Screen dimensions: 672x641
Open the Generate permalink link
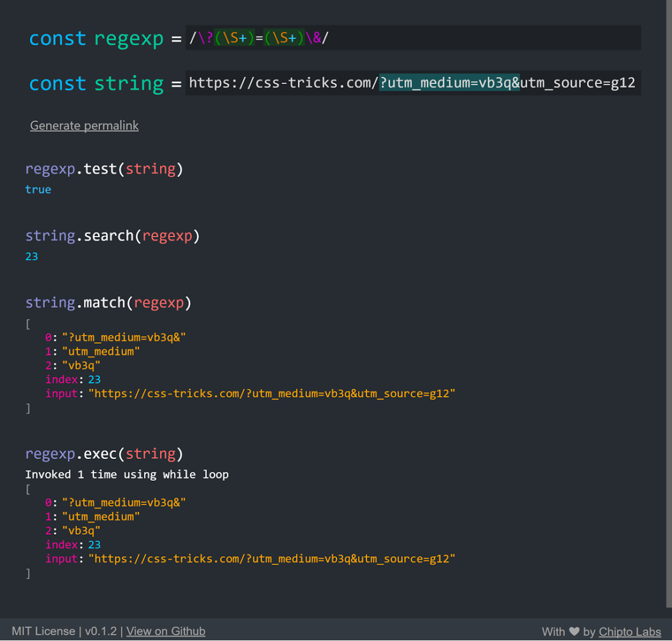(x=85, y=126)
